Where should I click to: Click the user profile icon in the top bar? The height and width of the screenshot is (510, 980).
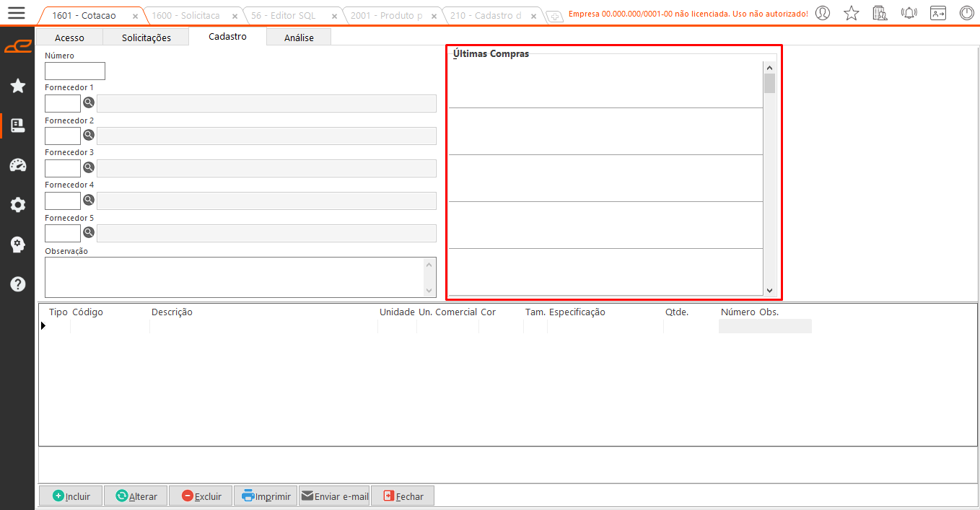click(x=823, y=12)
